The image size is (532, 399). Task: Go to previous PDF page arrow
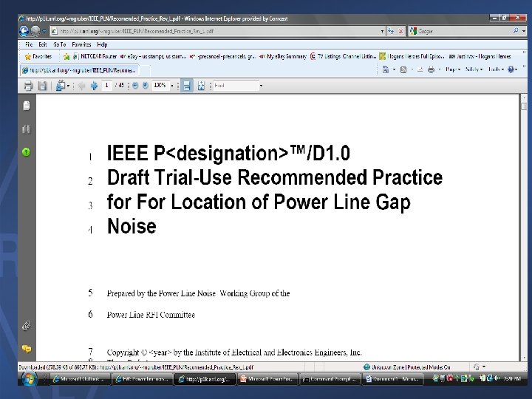point(81,86)
